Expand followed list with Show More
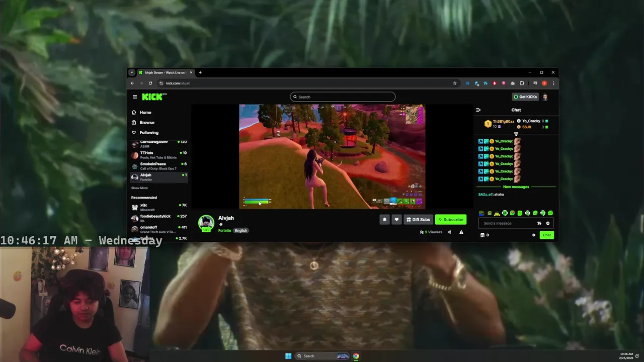 139,188
